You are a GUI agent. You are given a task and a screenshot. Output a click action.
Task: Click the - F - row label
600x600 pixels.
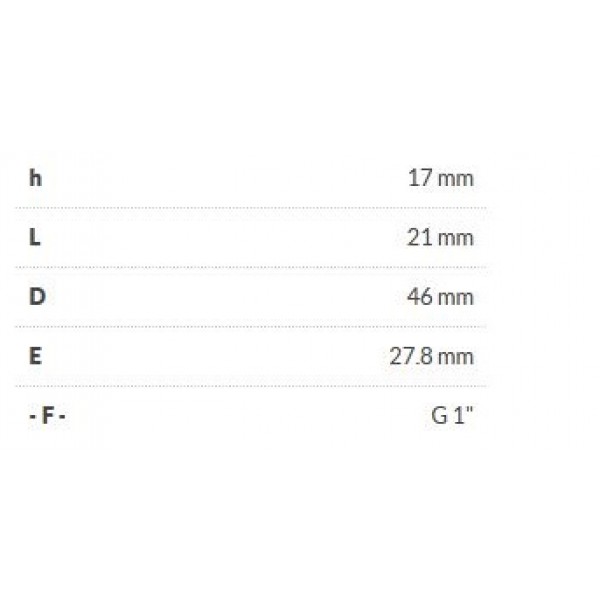point(47,416)
